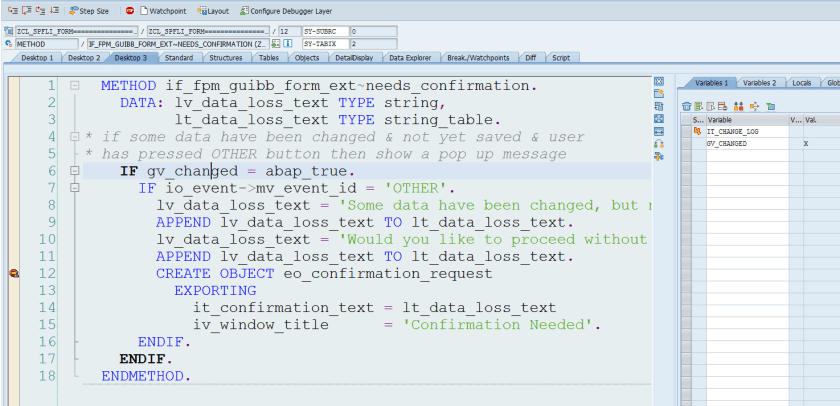Click the row selector beside GV_CHANGED

pos(685,144)
